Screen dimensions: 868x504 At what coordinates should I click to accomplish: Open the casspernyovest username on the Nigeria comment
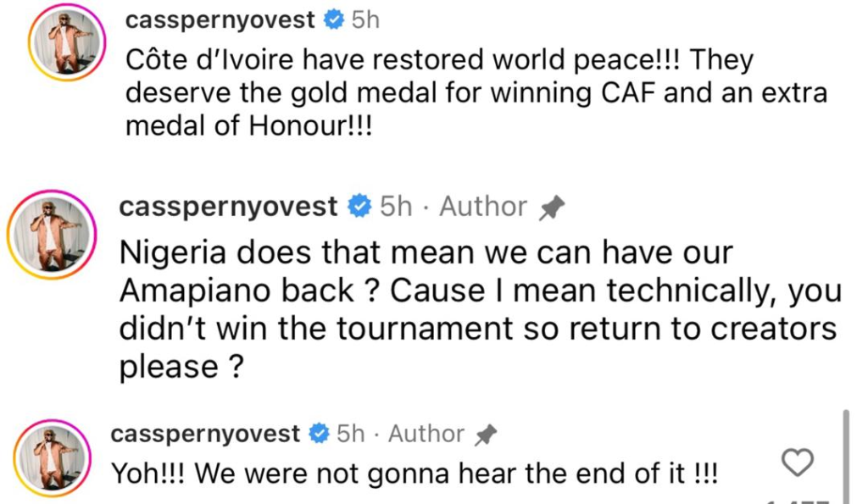(x=229, y=207)
